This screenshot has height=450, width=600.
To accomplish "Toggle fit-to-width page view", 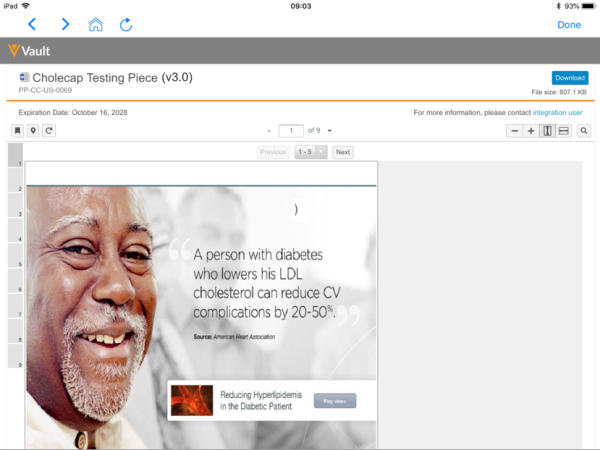I will coord(563,131).
